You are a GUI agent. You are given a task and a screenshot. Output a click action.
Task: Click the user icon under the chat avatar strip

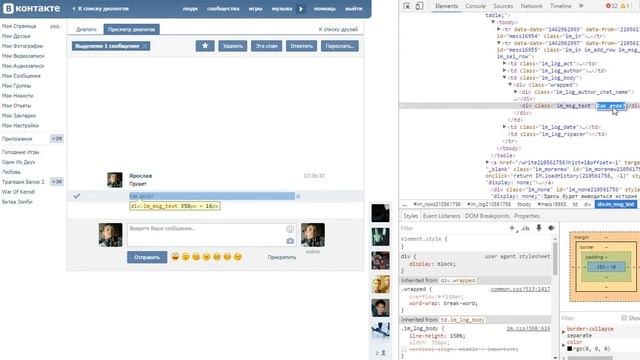[x=383, y=353]
